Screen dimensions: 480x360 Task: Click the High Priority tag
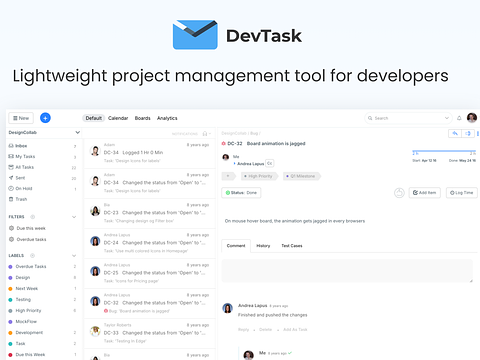pos(259,176)
